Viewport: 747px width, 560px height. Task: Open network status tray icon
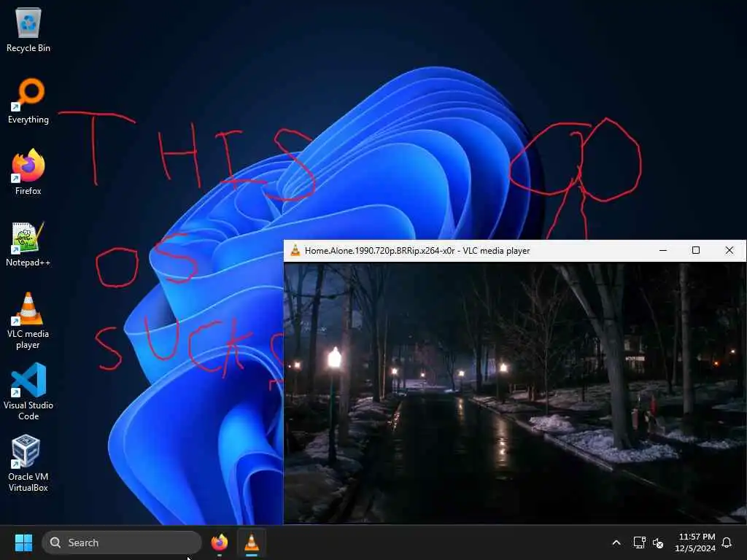coord(639,542)
